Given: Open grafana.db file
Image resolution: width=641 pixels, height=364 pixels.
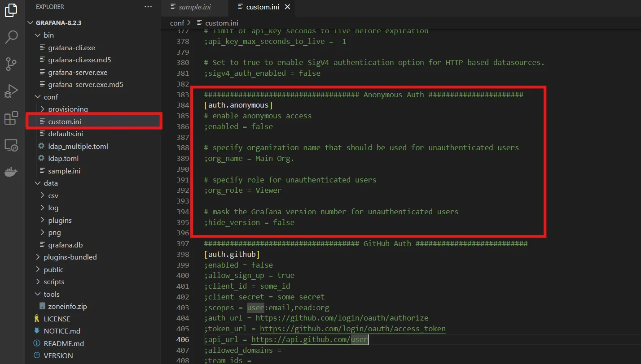Looking at the screenshot, I should point(66,245).
